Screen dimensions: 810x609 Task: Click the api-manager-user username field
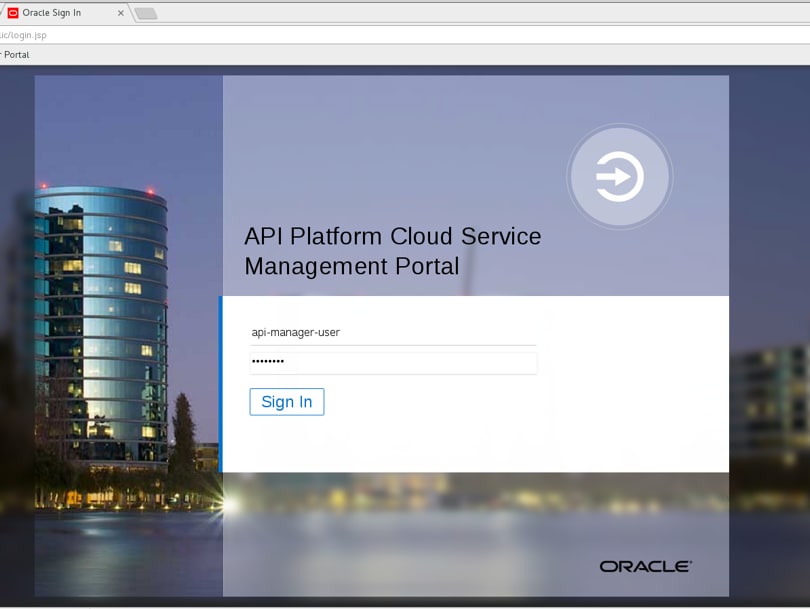click(x=393, y=332)
